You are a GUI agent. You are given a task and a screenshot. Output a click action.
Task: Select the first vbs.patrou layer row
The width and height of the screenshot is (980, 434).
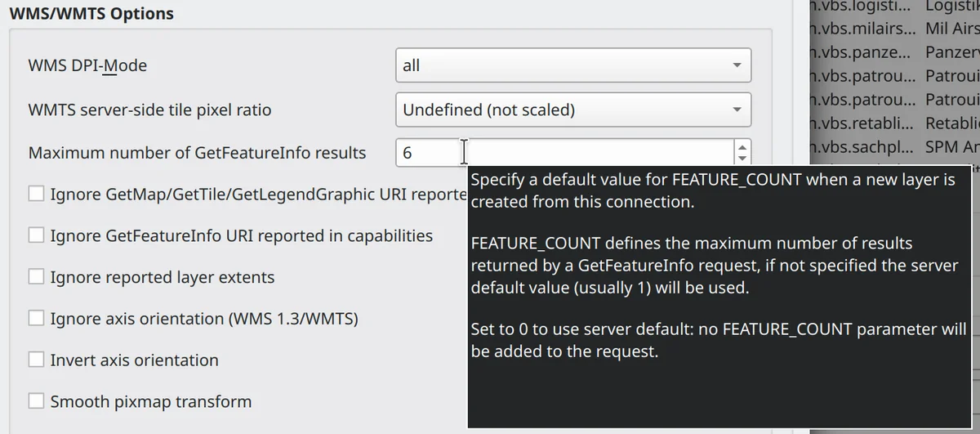[x=862, y=76]
